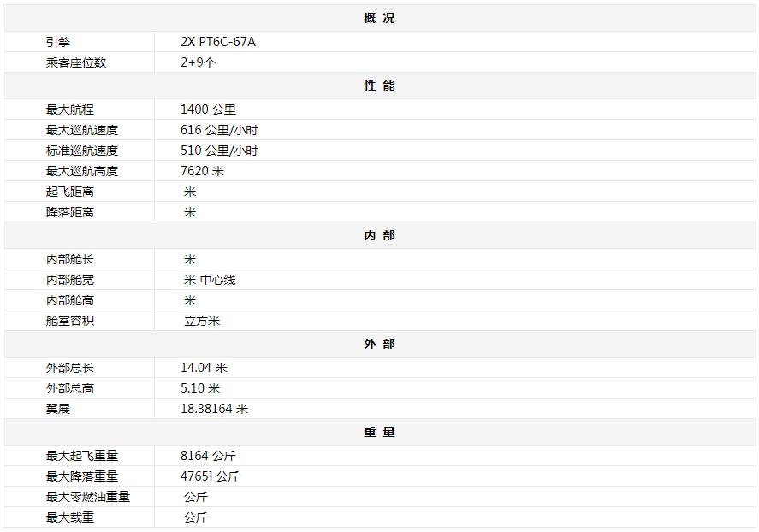
Task: Select the 性能 section header
Action: point(379,86)
